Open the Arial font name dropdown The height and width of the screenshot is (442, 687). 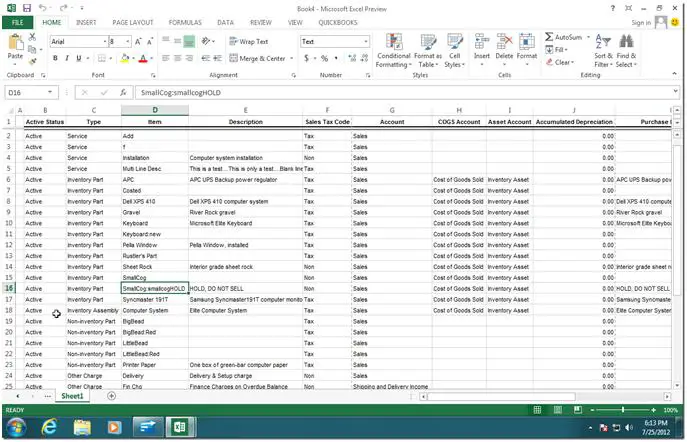105,42
